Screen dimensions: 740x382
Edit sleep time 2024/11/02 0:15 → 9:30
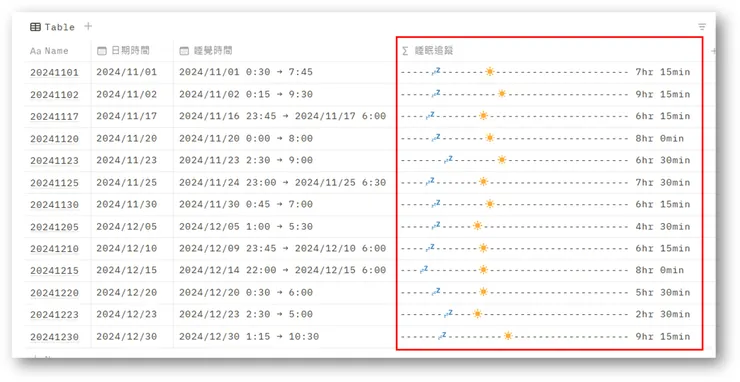tap(246, 94)
